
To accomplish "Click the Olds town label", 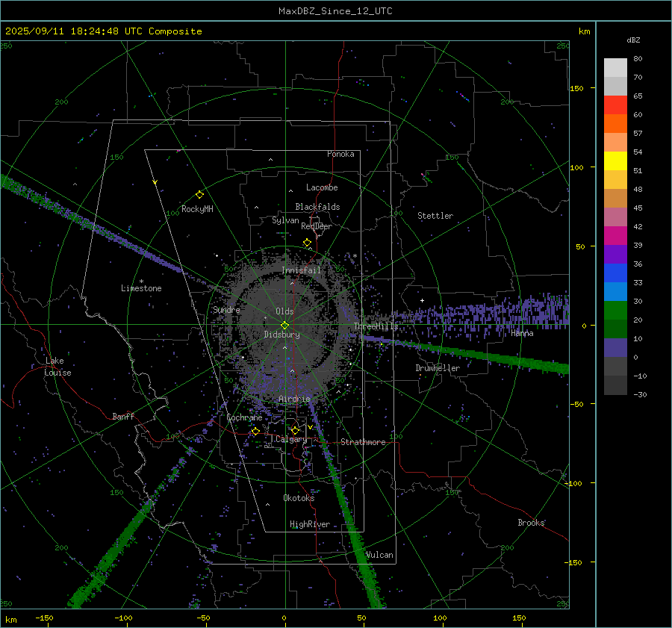I will (284, 311).
